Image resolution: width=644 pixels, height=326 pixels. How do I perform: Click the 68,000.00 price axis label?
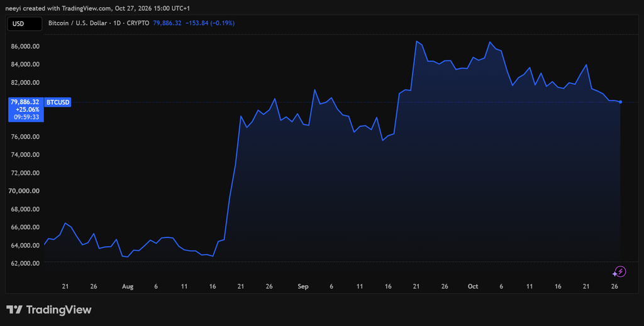click(25, 209)
